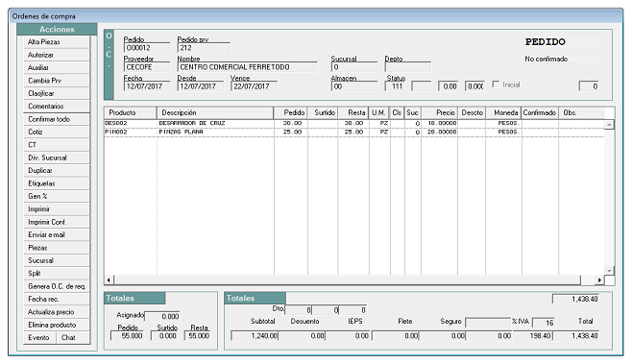Click the CT button

(x=57, y=145)
